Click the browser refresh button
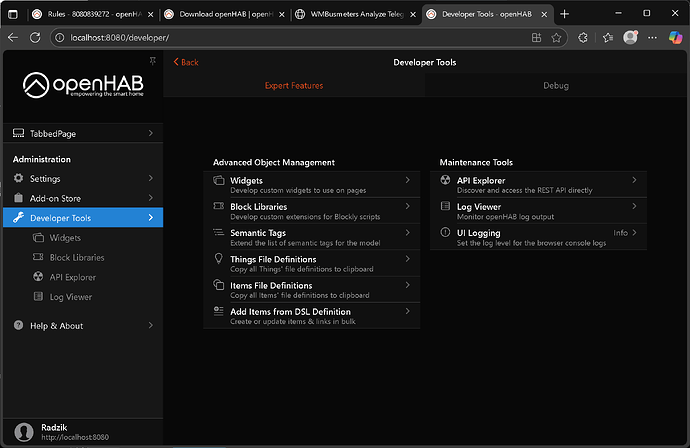 (34, 37)
